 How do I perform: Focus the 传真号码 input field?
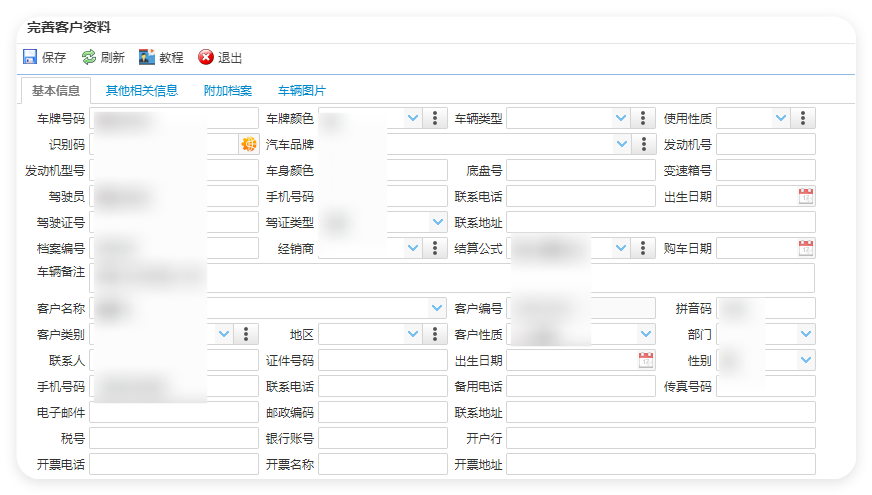click(766, 386)
